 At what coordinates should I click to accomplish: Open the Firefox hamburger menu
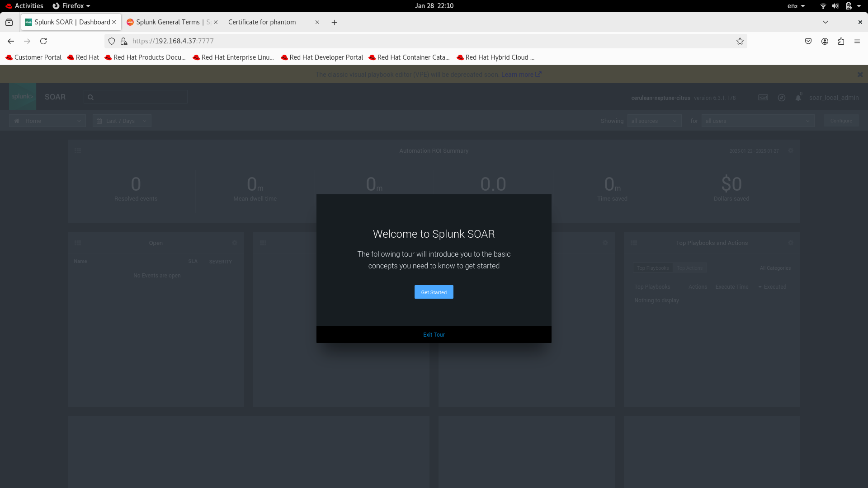[857, 41]
